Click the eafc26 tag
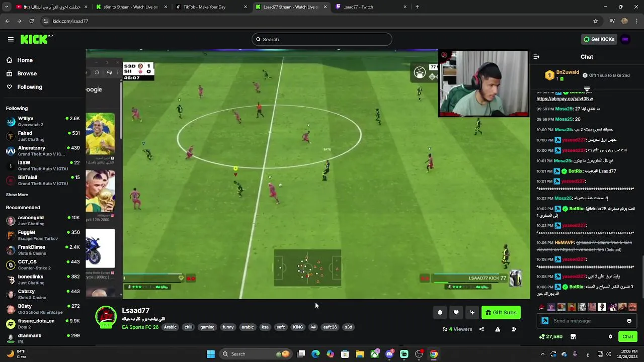This screenshot has width=644, height=362. click(x=330, y=327)
